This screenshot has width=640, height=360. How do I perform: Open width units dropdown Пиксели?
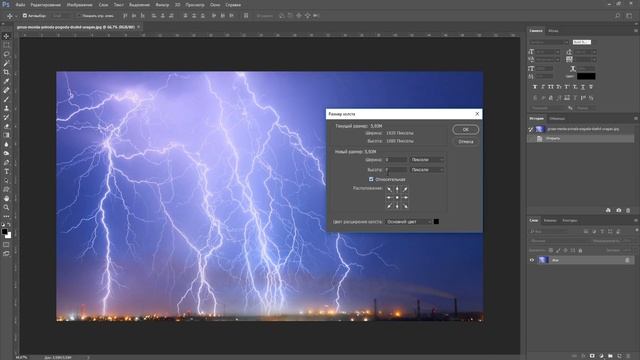coord(427,160)
